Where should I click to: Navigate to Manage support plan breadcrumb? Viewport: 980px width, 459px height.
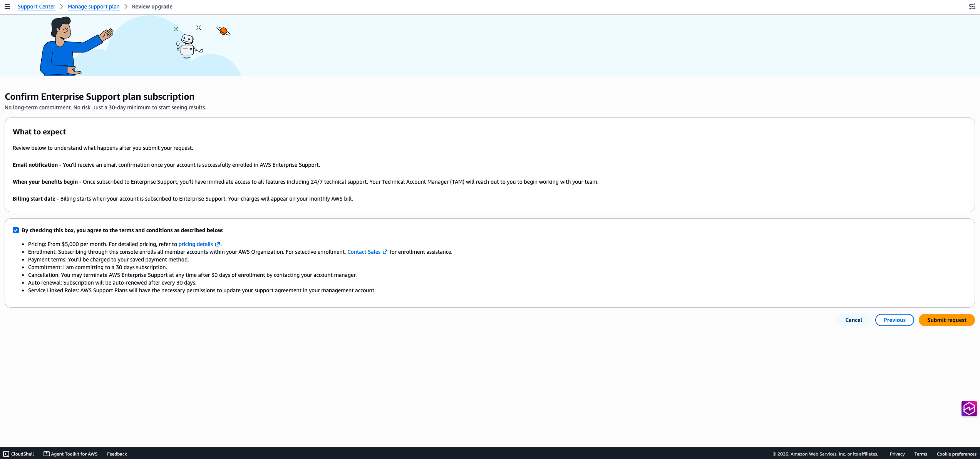tap(94, 7)
